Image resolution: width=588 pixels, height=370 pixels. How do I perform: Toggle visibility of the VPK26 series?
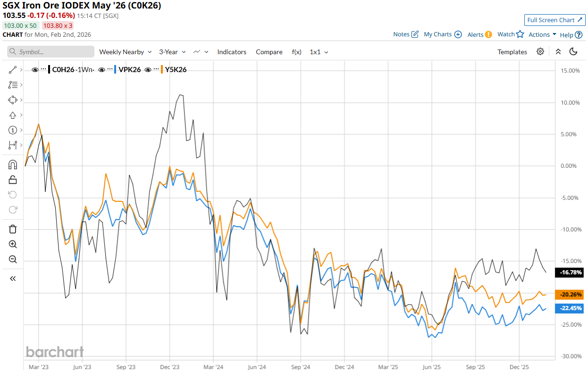[102, 70]
